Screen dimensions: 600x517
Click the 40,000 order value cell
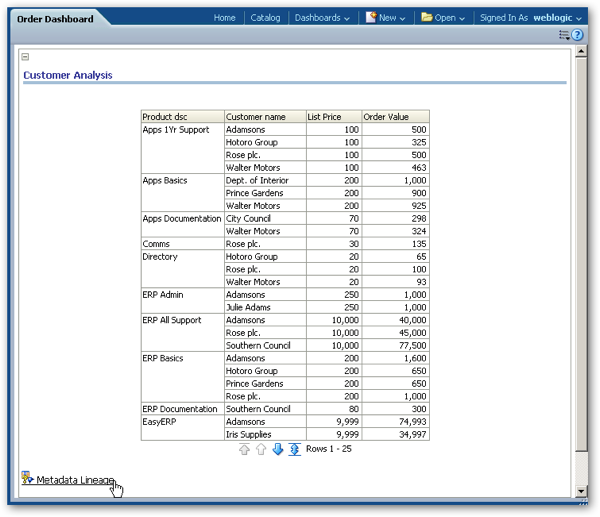tap(396, 320)
